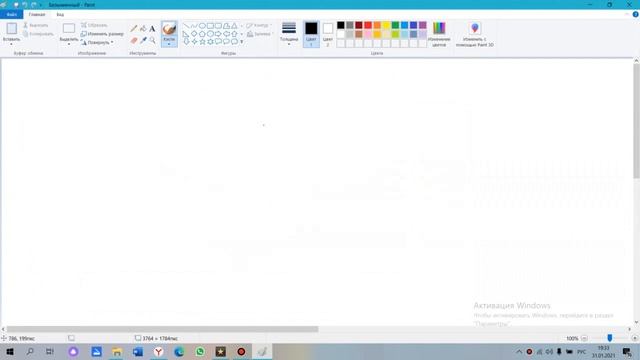The image size is (640, 360).
Task: Expand the Brushes dropdown arrow
Action: (x=169, y=44)
